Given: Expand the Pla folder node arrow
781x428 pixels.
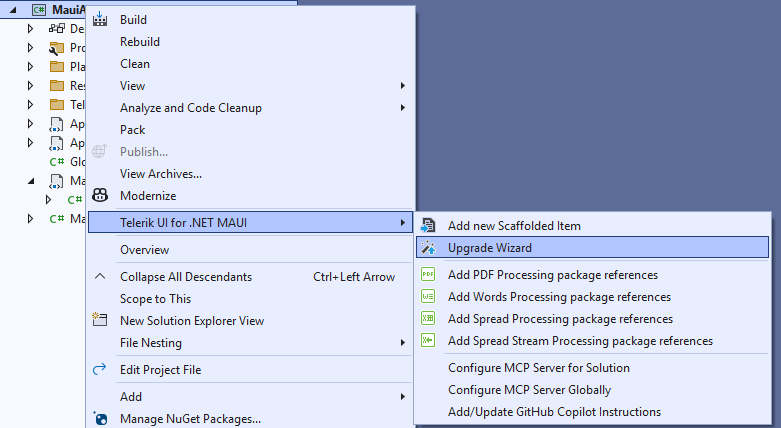Looking at the screenshot, I should pyautogui.click(x=30, y=66).
